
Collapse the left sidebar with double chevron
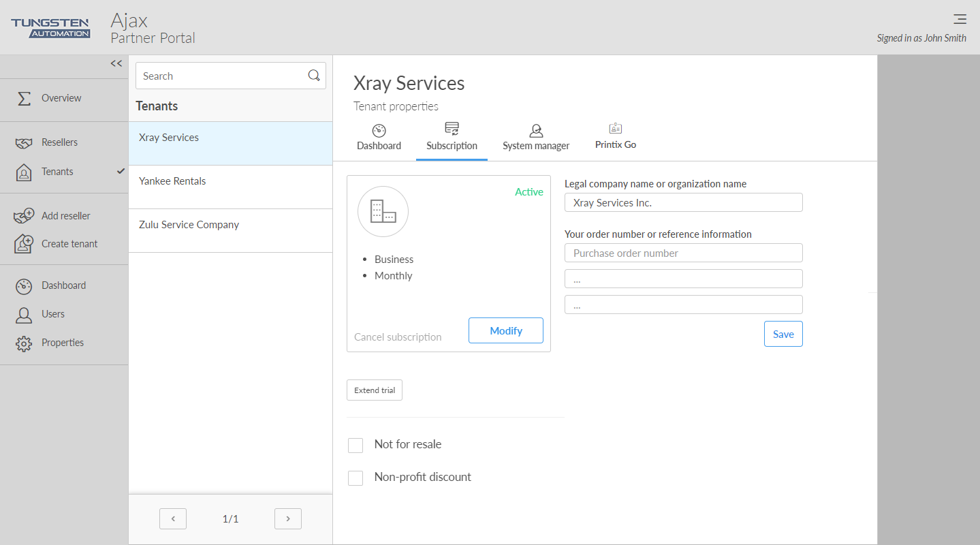click(x=116, y=63)
